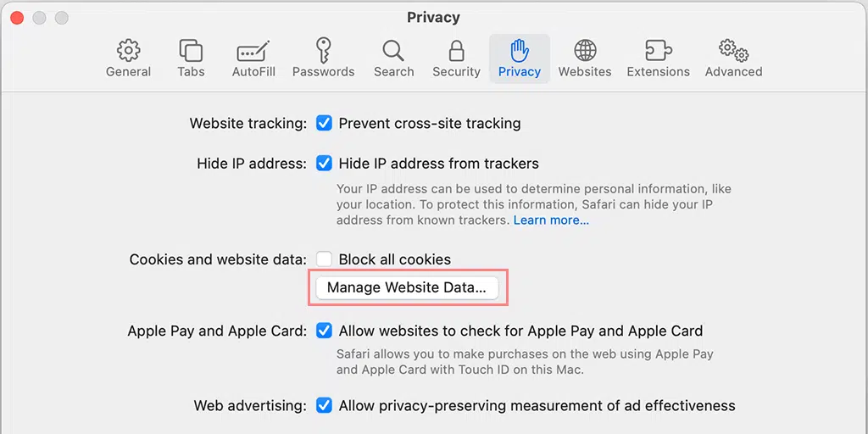Uncheck privacy-preserving ad measurement checkbox
The height and width of the screenshot is (434, 868).
[324, 405]
